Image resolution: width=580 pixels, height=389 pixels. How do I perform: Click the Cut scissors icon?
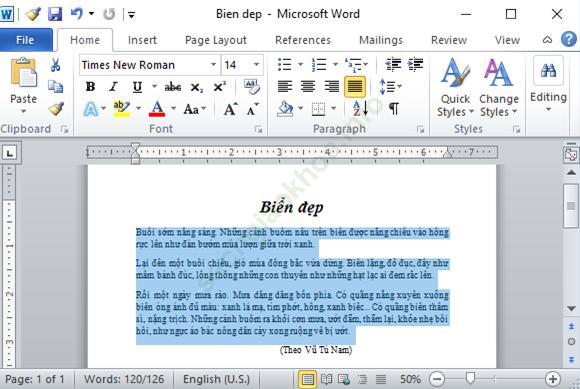pos(55,65)
